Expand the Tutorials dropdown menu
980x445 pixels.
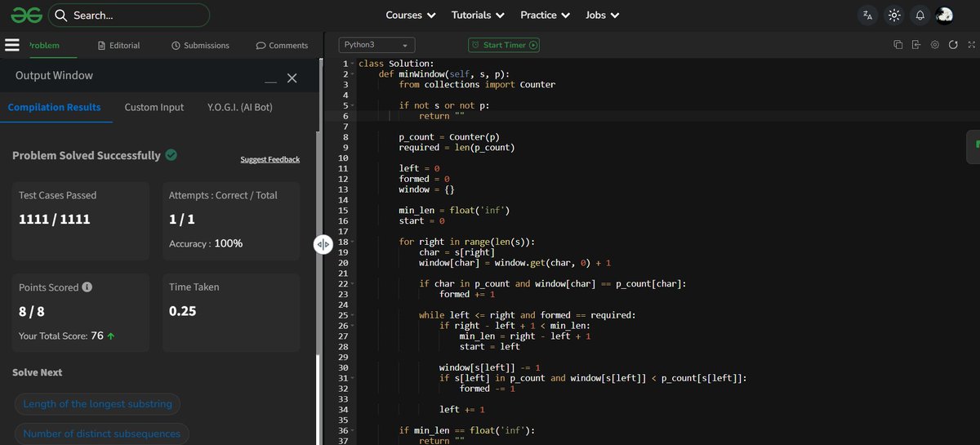(x=478, y=15)
